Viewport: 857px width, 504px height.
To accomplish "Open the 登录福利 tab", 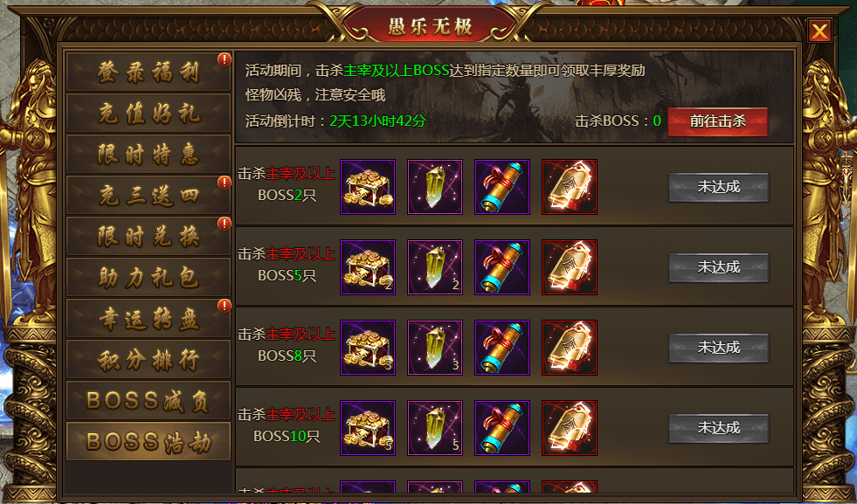I will click(149, 72).
